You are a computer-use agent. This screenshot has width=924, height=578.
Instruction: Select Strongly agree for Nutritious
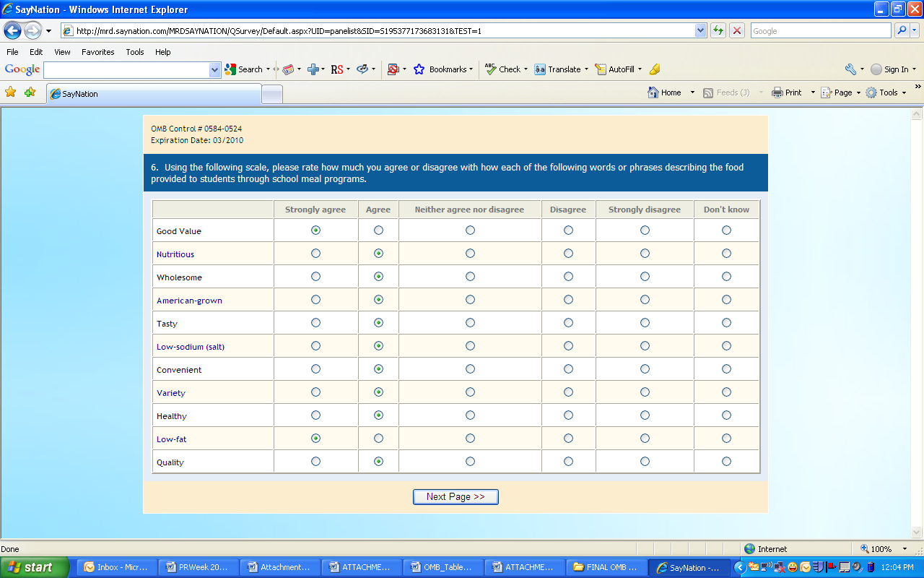[x=315, y=254]
